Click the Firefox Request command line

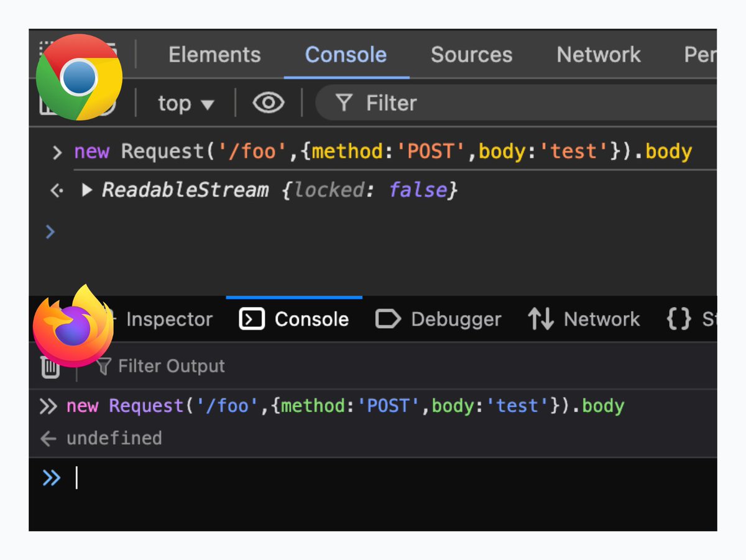345,406
